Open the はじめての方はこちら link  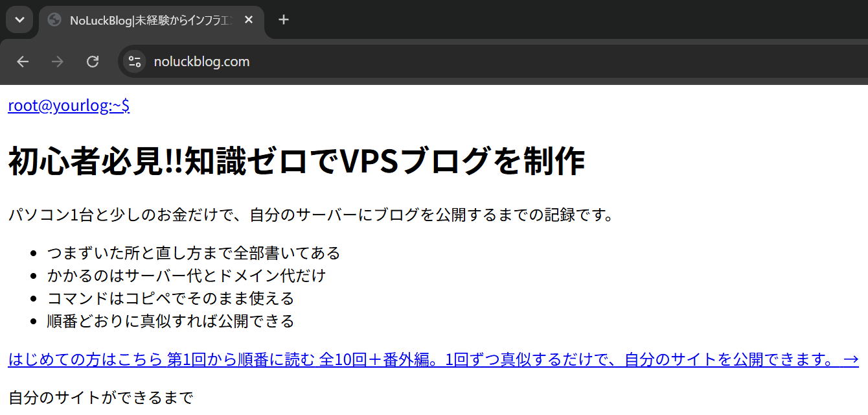click(x=433, y=359)
